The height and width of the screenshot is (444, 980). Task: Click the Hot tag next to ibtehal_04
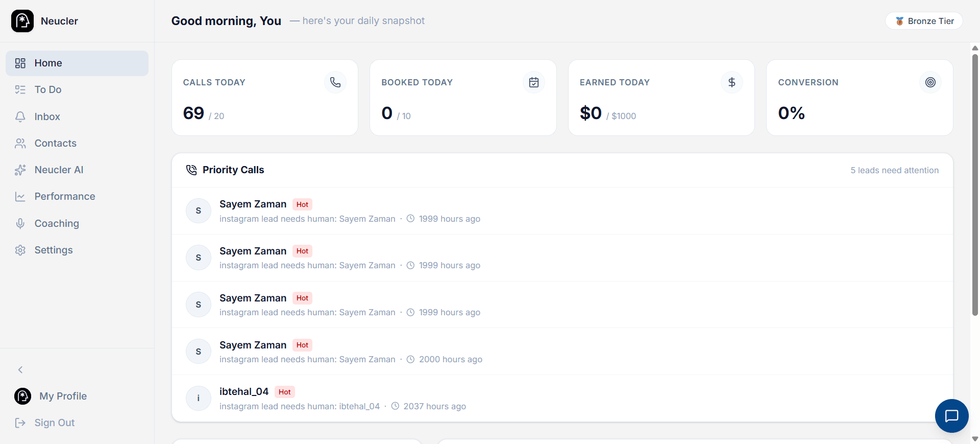285,392
